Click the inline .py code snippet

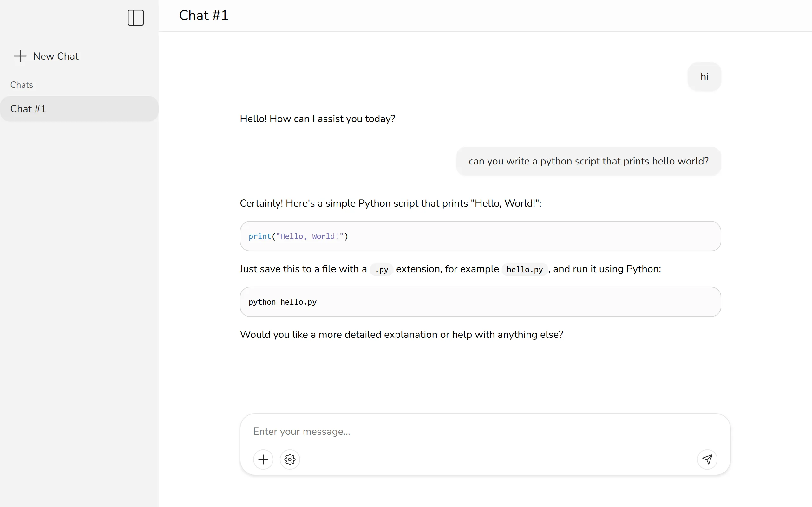pos(381,269)
